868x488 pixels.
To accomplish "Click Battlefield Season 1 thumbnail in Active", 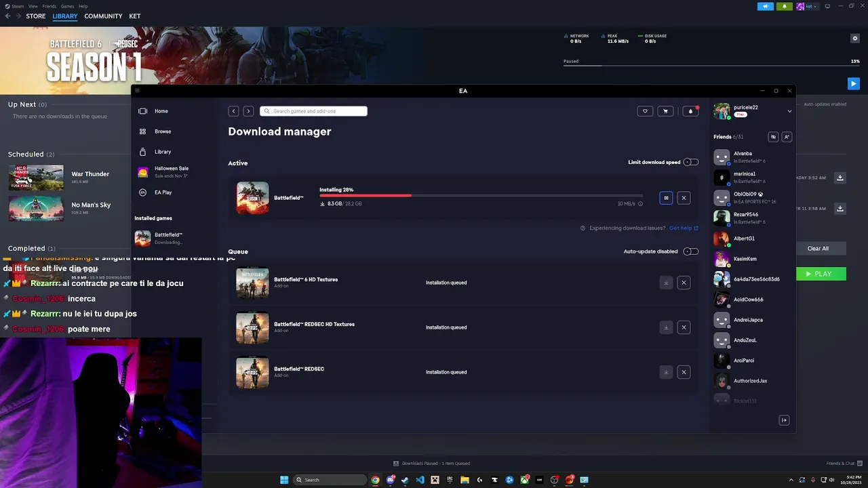I will pos(252,198).
